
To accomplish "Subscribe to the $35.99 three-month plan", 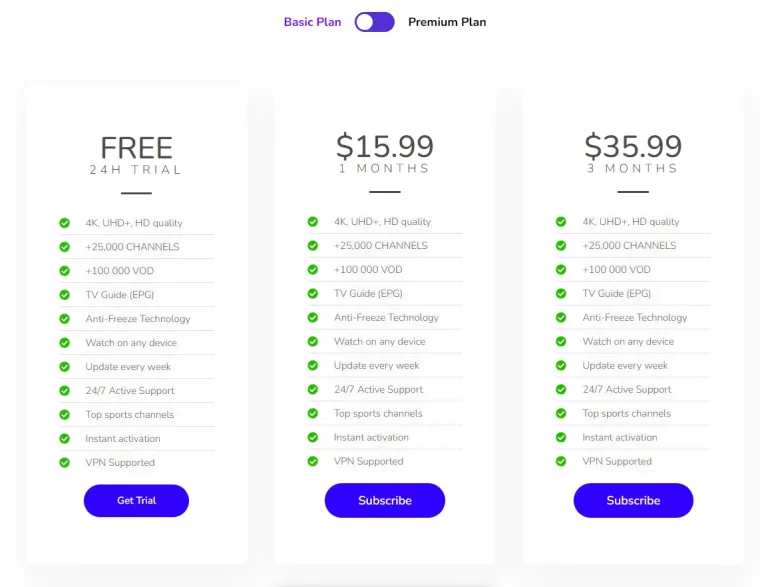I will coord(633,500).
